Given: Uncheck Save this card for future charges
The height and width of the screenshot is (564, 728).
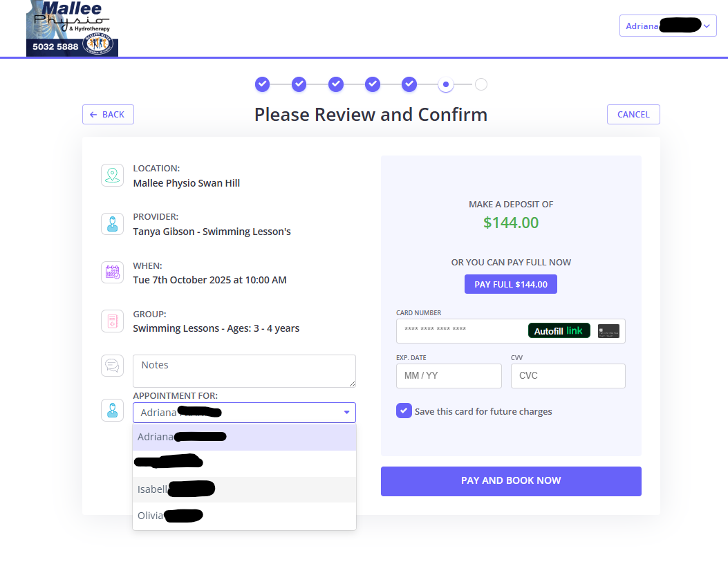Looking at the screenshot, I should pos(404,411).
